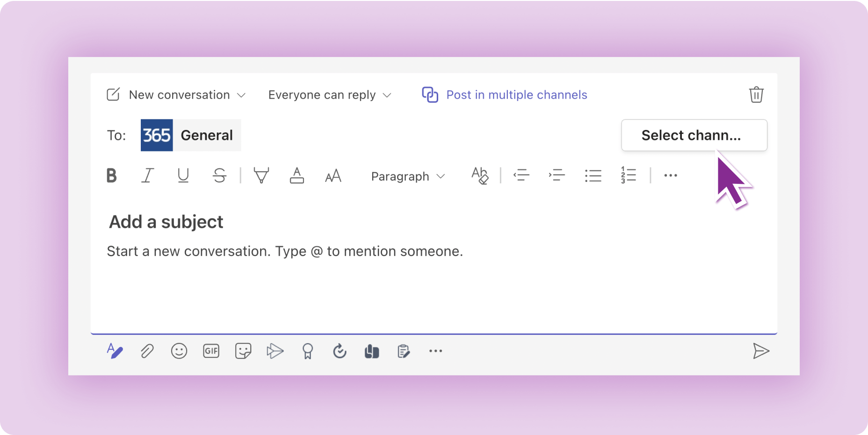Image resolution: width=868 pixels, height=435 pixels.
Task: Toggle bold formatting
Action: coord(111,176)
